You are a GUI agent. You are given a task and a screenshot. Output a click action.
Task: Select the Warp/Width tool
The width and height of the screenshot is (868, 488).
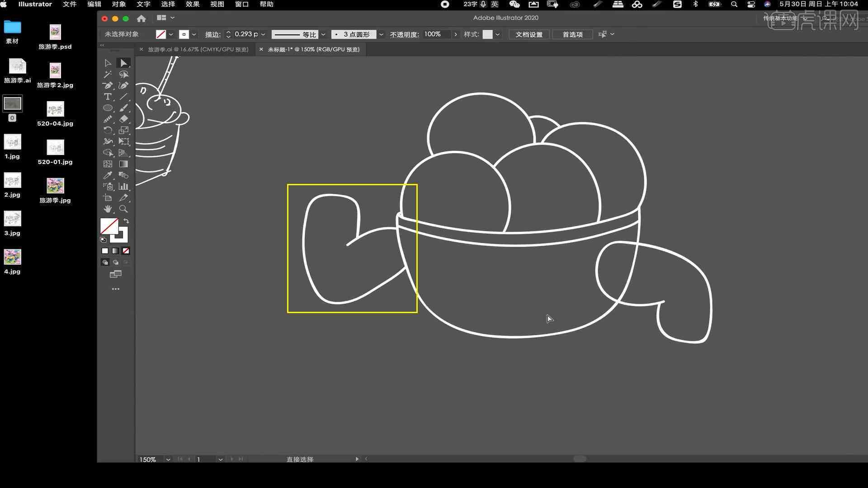pos(108,141)
